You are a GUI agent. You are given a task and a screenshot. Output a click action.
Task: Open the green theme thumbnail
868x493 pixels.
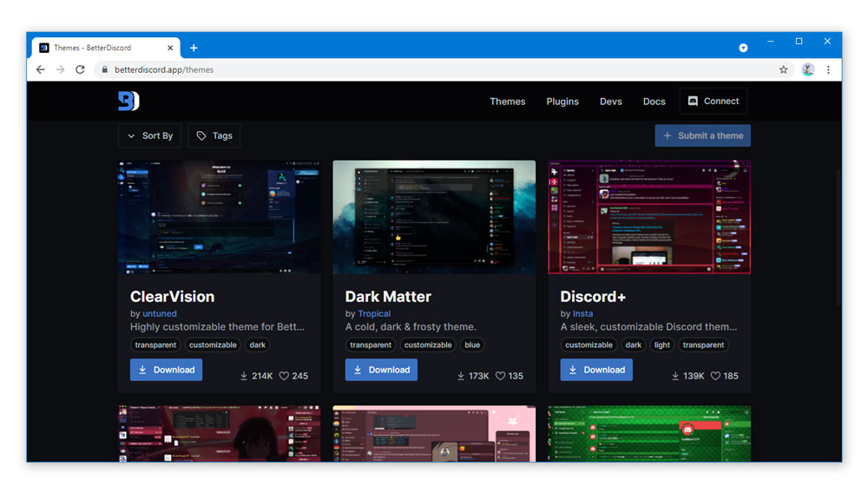click(x=649, y=434)
